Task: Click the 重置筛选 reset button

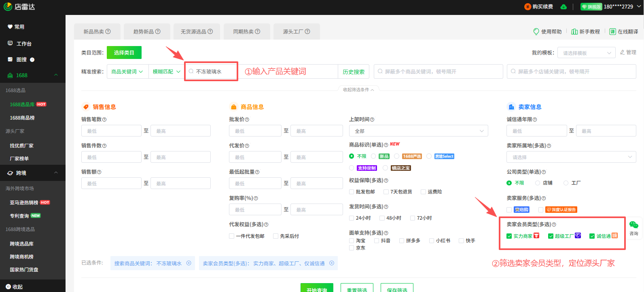Action: tap(357, 289)
